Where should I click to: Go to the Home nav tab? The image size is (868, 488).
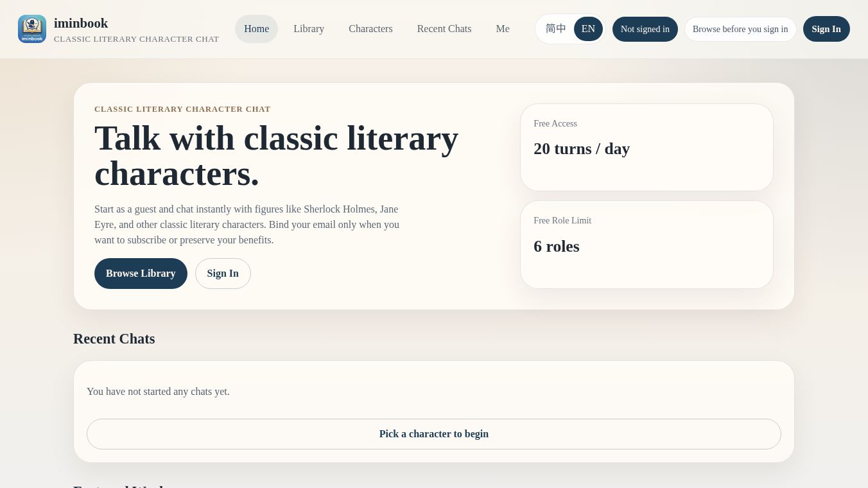(256, 29)
